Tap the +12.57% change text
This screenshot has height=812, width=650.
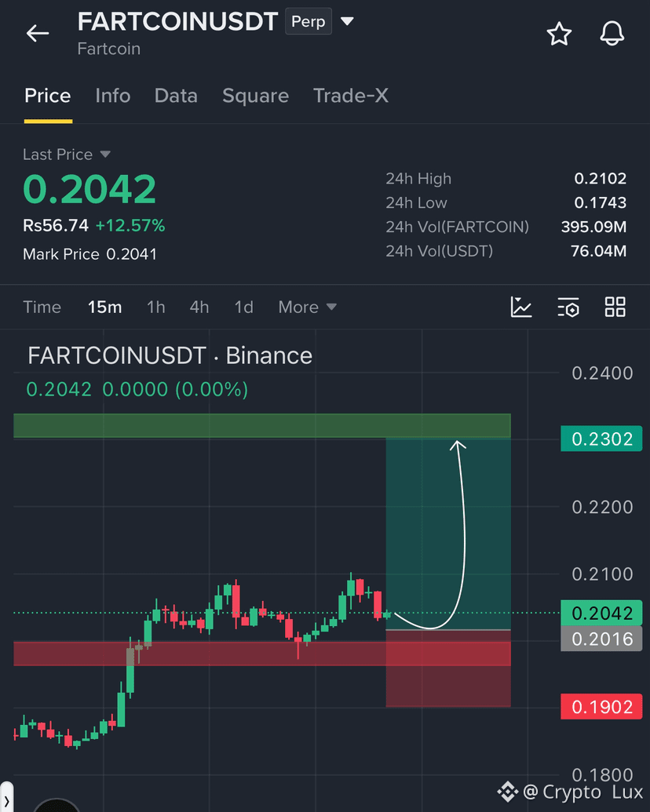click(x=130, y=225)
